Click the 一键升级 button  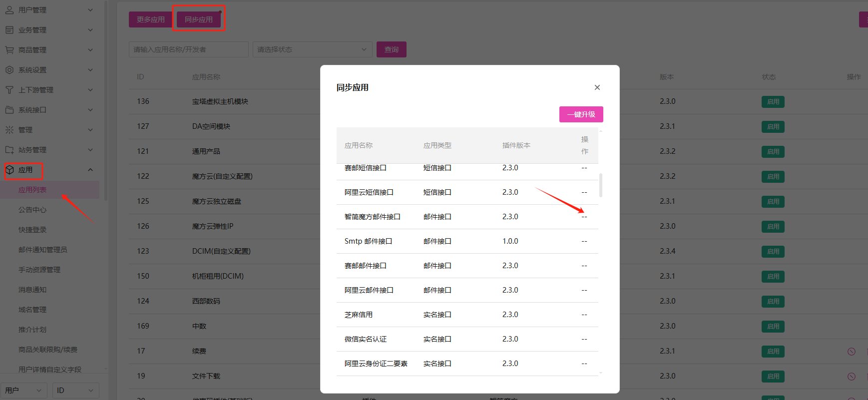(581, 114)
